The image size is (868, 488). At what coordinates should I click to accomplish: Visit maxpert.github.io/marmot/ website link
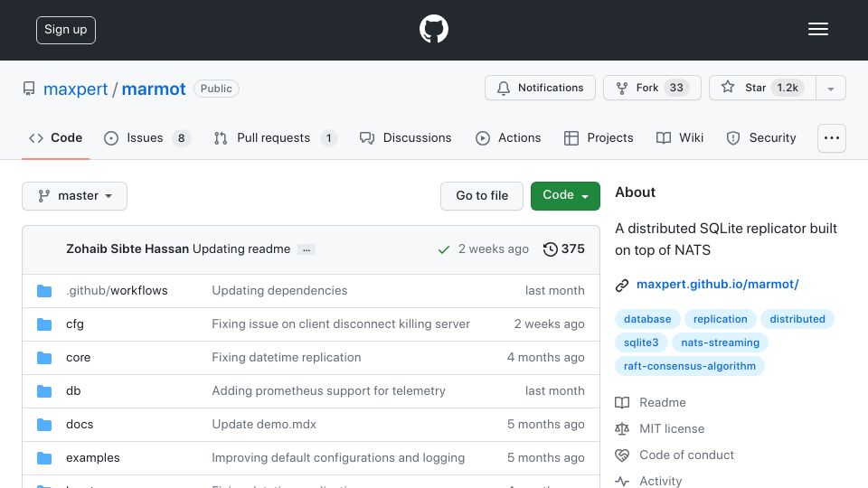[x=717, y=285]
